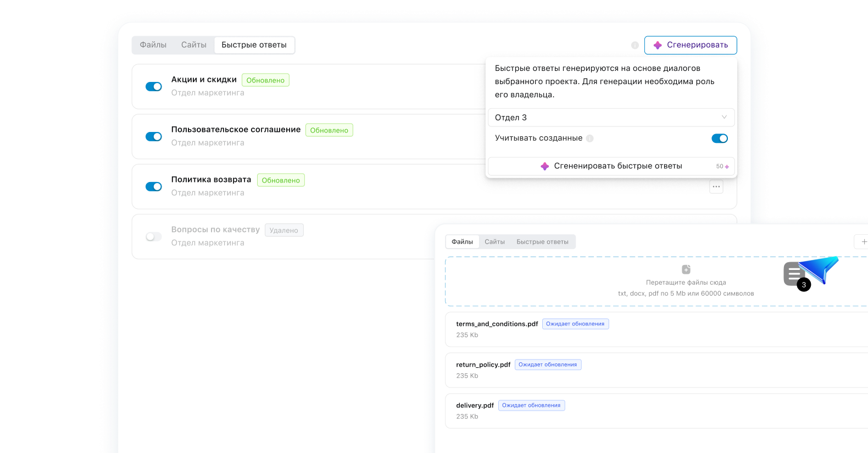Expand the Сгенерировать dropdown button
Viewport: 868px width, 453px height.
690,45
